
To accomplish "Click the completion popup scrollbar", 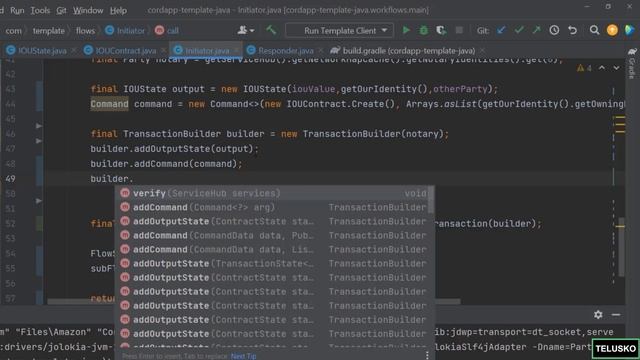I will (431, 200).
